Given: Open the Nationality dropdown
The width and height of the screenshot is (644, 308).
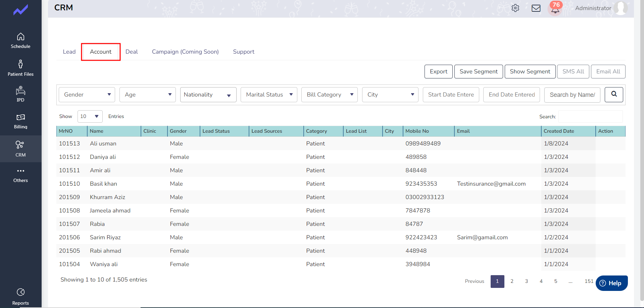Looking at the screenshot, I should [208, 95].
